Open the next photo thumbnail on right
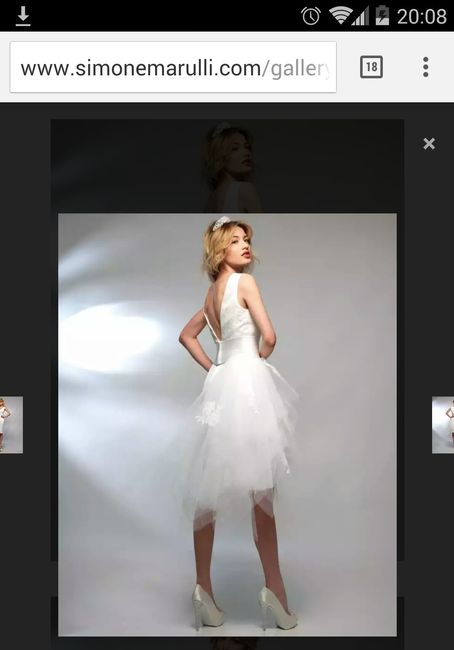The width and height of the screenshot is (454, 650). click(443, 425)
